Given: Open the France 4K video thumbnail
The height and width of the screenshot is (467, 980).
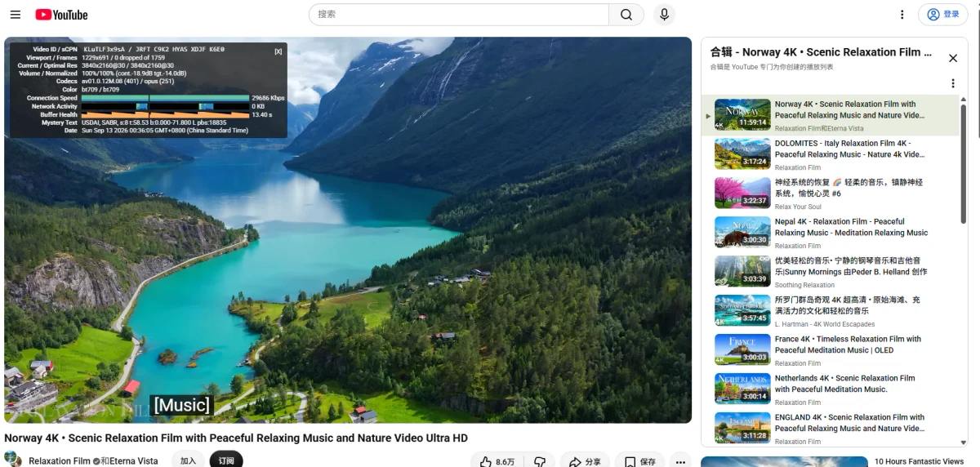Looking at the screenshot, I should click(742, 350).
